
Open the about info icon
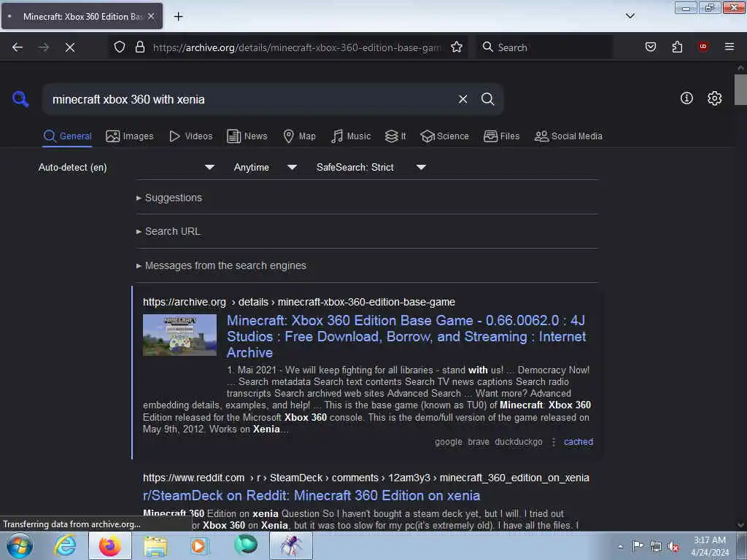pyautogui.click(x=686, y=98)
